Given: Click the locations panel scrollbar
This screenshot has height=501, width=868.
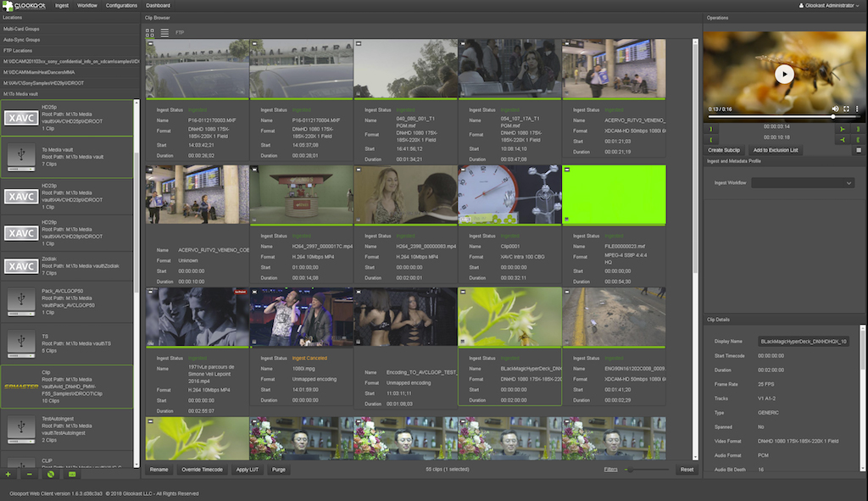Looking at the screenshot, I should (x=136, y=283).
